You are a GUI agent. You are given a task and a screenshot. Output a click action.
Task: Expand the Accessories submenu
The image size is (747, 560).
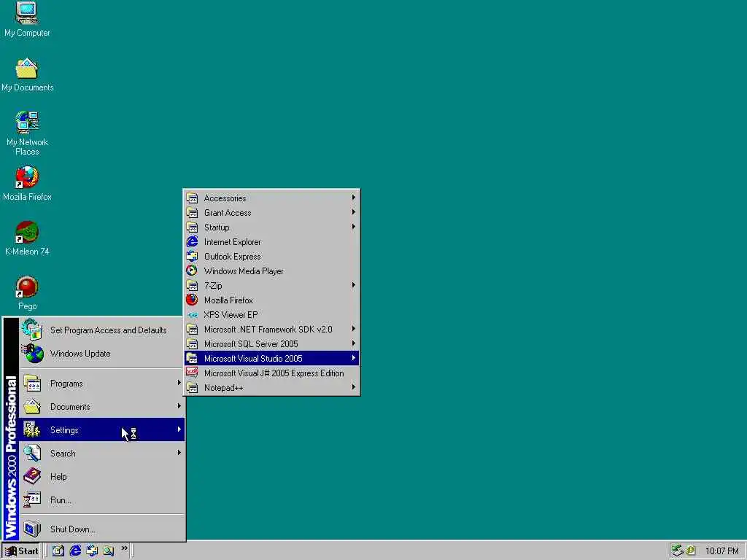click(x=271, y=198)
